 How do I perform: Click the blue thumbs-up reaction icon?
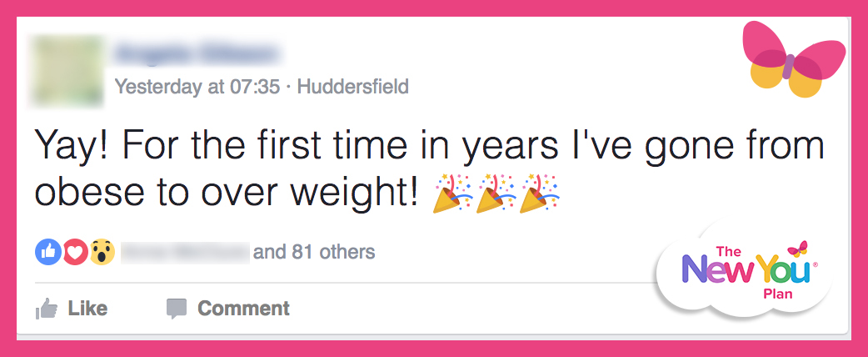tap(48, 252)
